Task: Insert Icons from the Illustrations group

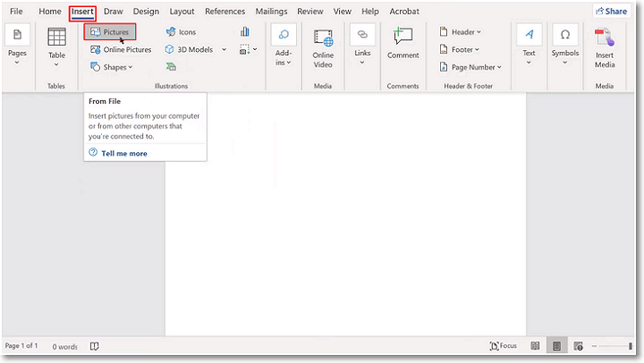Action: 181,31
